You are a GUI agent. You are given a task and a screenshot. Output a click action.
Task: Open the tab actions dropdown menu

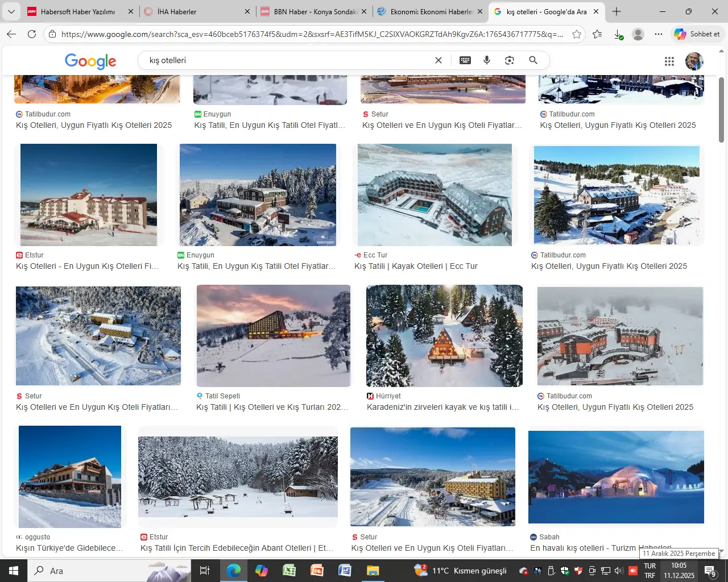click(x=11, y=11)
